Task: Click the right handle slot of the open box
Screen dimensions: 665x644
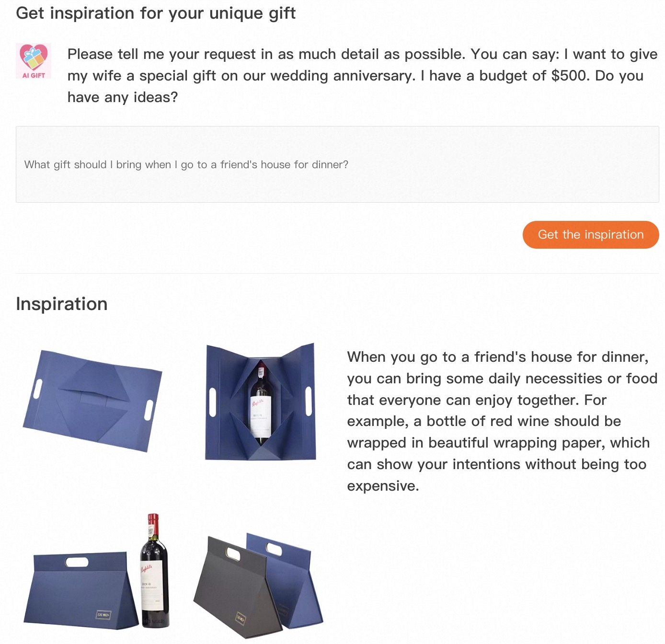Action: pyautogui.click(x=309, y=402)
